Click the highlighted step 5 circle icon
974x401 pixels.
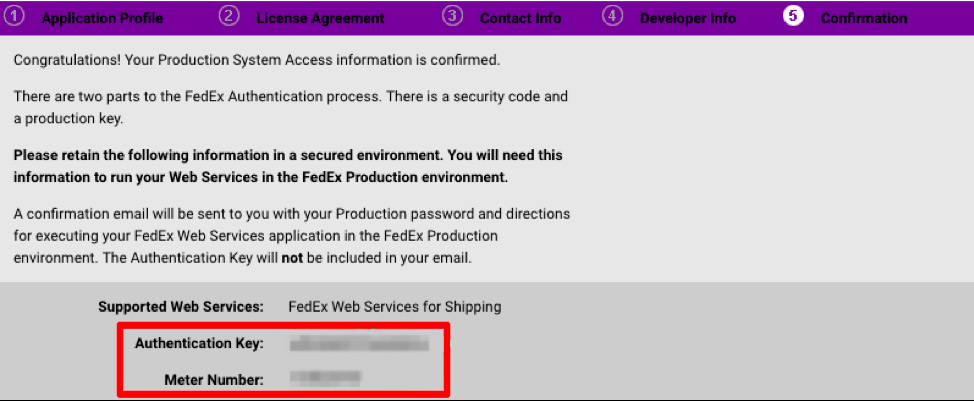coord(793,16)
